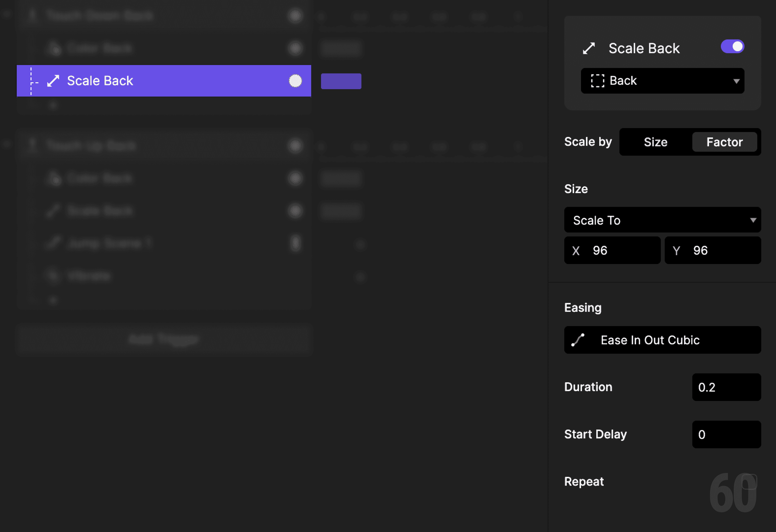Viewport: 776px width, 532px height.
Task: Click the Touch Down Back trigger icon
Action: pos(32,15)
